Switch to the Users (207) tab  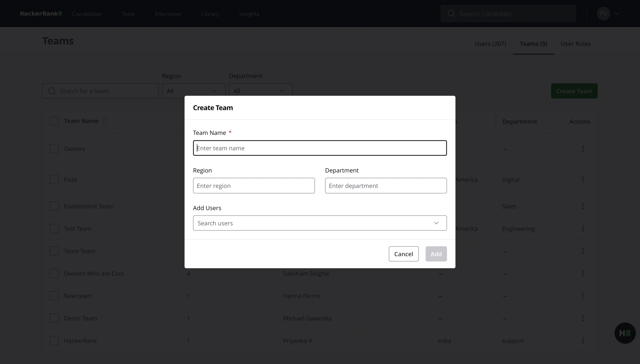pyautogui.click(x=490, y=44)
